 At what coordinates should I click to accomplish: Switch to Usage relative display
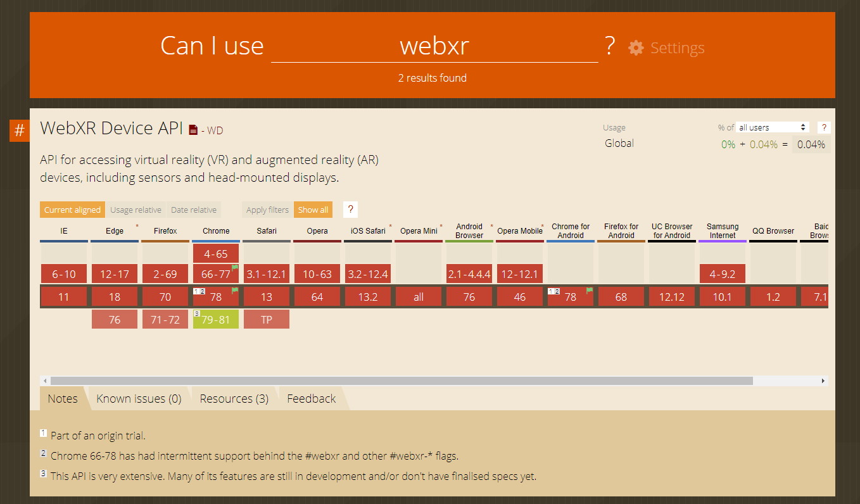[x=136, y=209]
